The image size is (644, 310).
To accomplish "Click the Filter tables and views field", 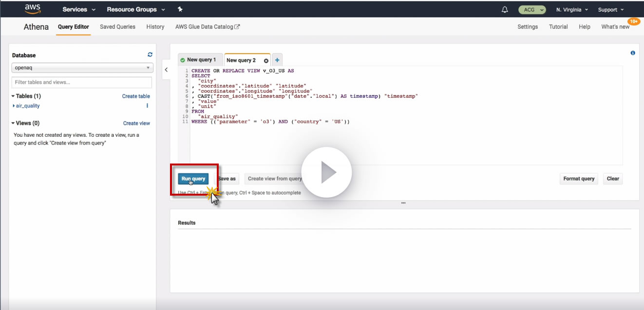I will (81, 82).
